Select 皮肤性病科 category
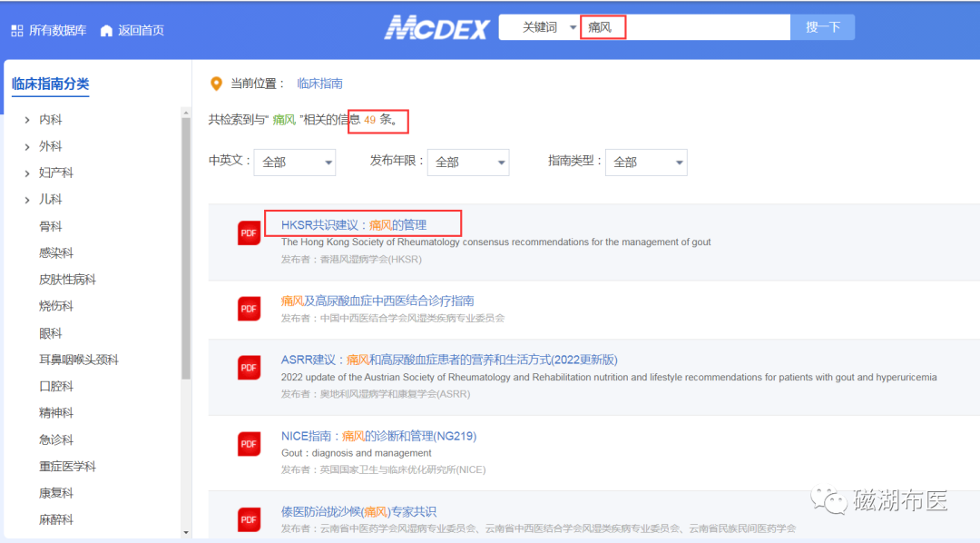Viewport: 980px width, 543px height. tap(67, 280)
